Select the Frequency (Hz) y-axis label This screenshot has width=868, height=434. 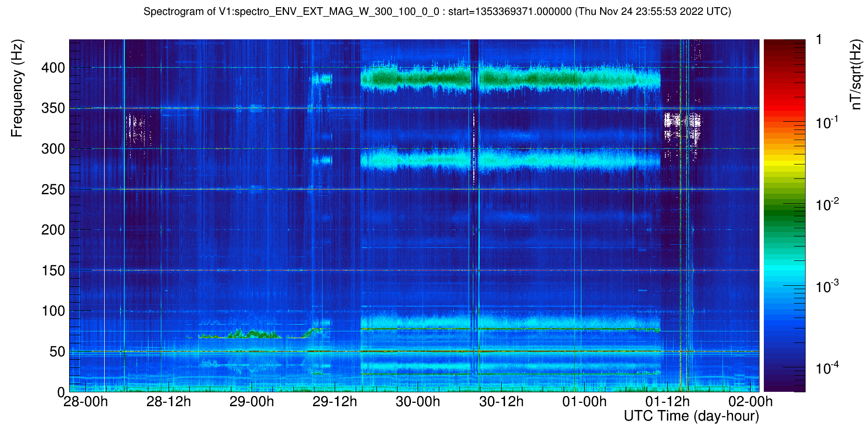point(17,89)
